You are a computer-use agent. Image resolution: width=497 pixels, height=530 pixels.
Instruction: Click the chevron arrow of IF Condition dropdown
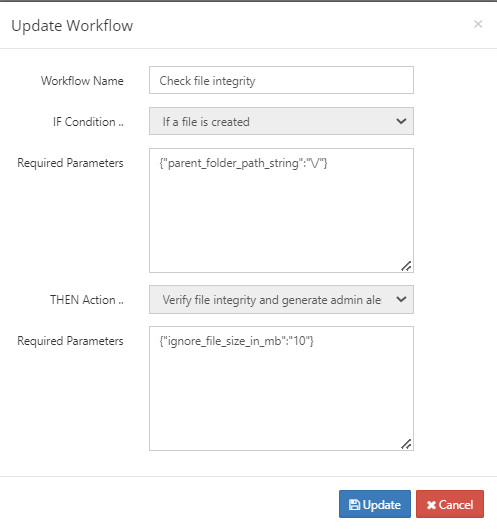pyautogui.click(x=401, y=121)
